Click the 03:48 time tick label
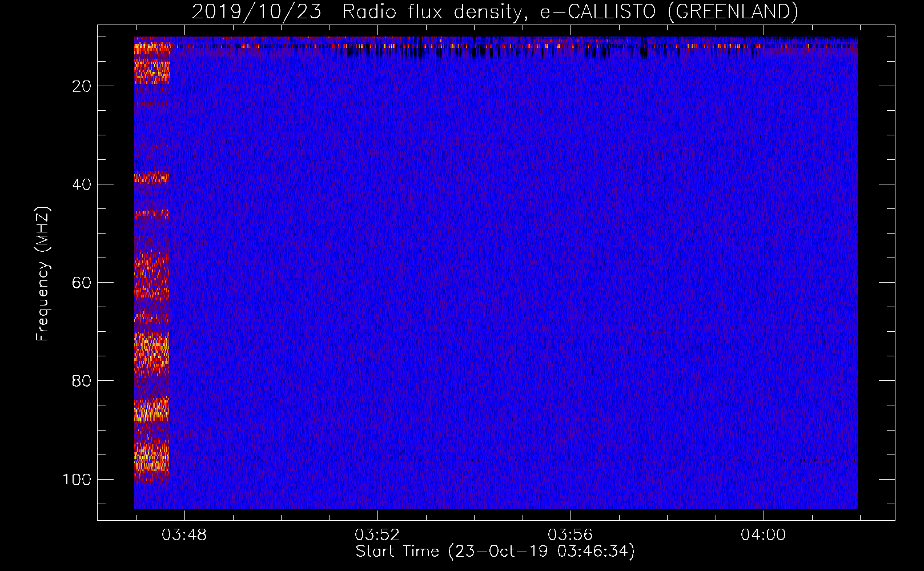The height and width of the screenshot is (571, 924). (184, 535)
